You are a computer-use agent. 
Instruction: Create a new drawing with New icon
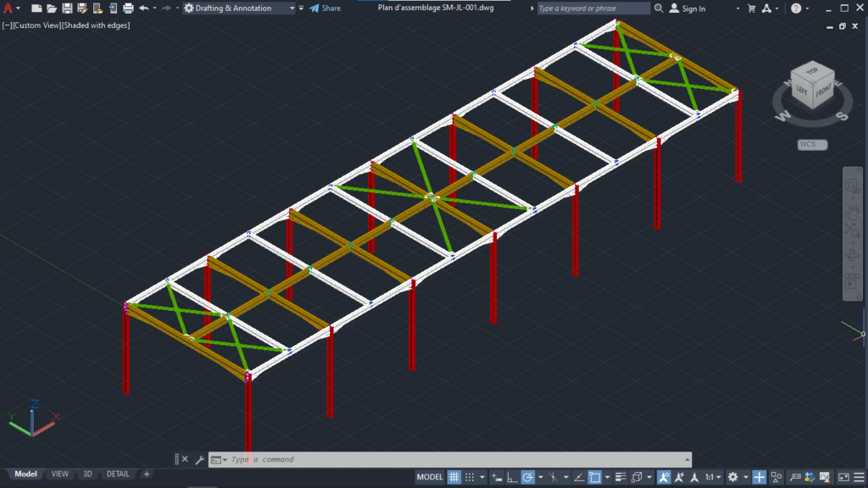click(36, 8)
